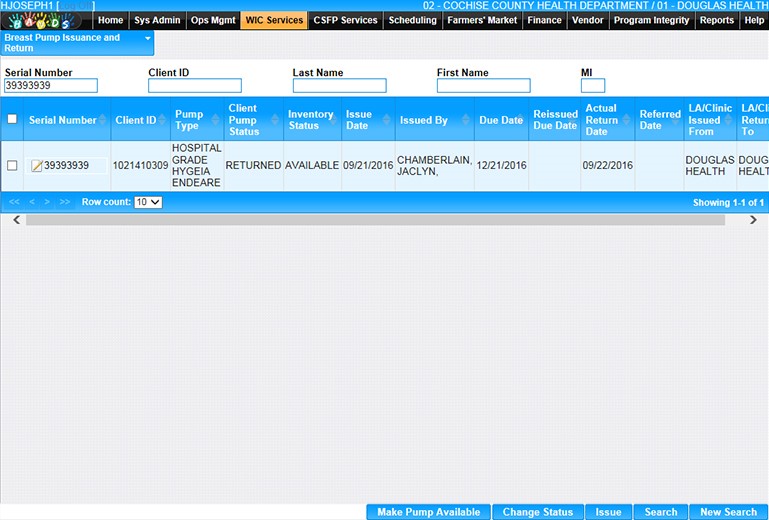This screenshot has width=769, height=520.
Task: Open the Program Integrity menu
Action: tap(651, 20)
